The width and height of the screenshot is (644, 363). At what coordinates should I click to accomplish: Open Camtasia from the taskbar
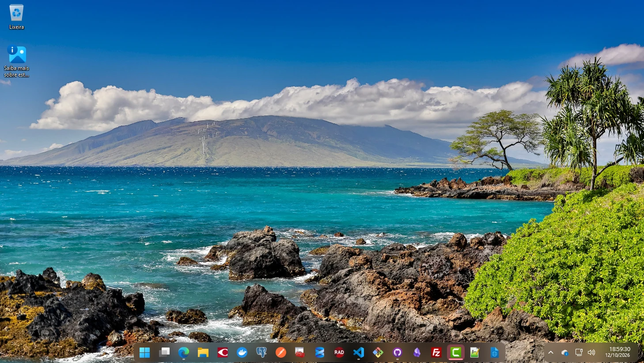456,352
